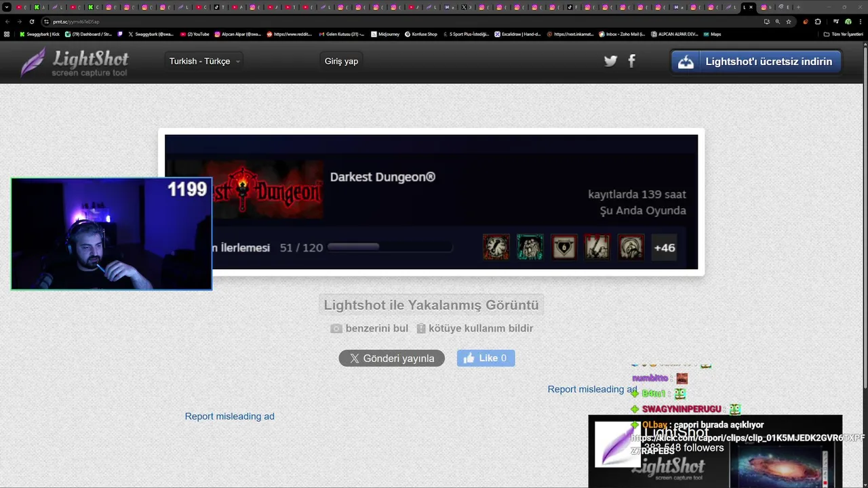Click the X Gönderi yayınla button
This screenshot has width=868, height=488.
pyautogui.click(x=392, y=359)
